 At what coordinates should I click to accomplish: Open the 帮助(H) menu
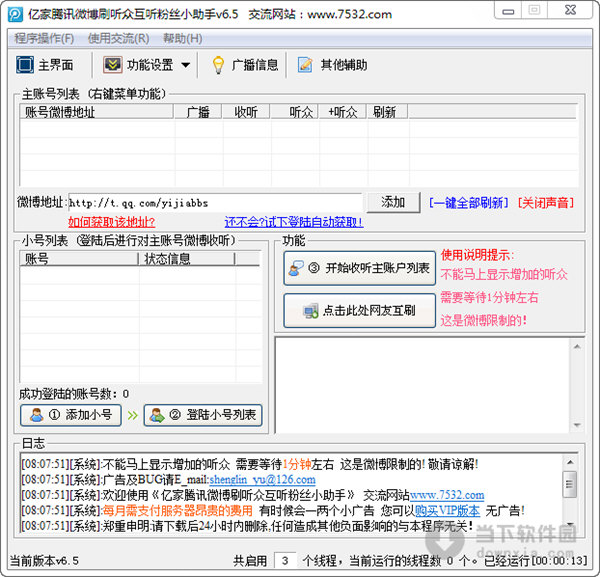pos(183,38)
